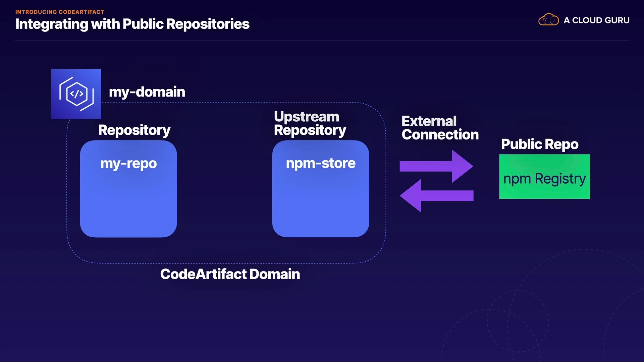Click the dashed domain boundary's empty center area

pyautogui.click(x=224, y=188)
